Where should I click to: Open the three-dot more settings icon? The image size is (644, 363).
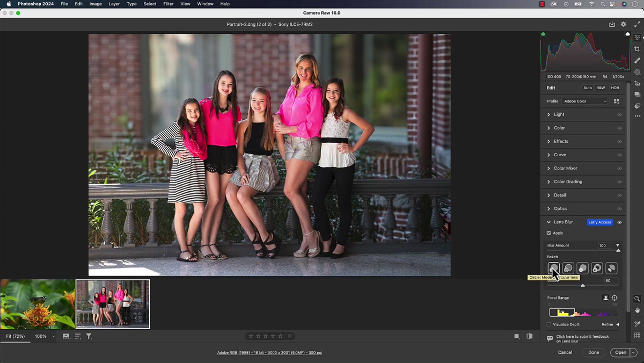pos(637,116)
